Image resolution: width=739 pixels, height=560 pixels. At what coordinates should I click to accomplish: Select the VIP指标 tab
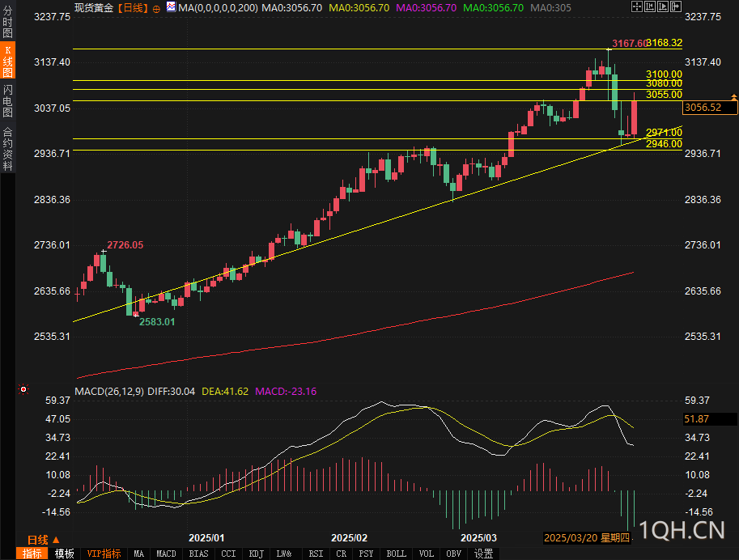click(104, 554)
